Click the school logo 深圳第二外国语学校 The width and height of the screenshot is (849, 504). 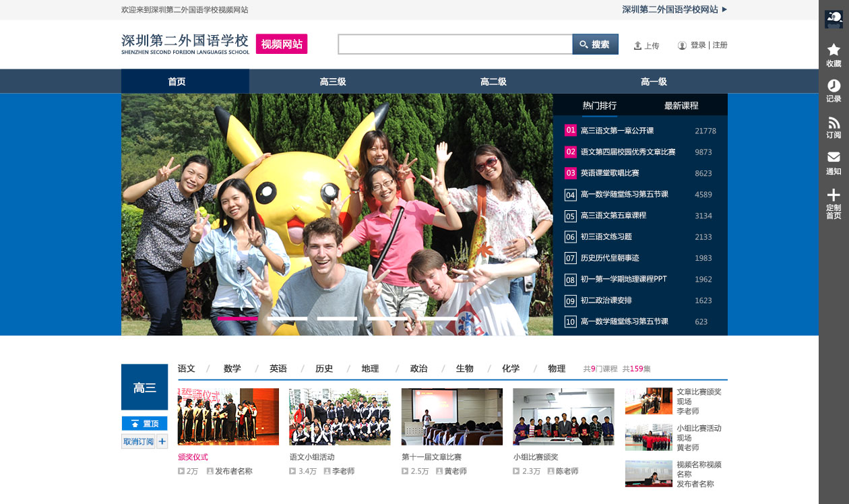(185, 44)
